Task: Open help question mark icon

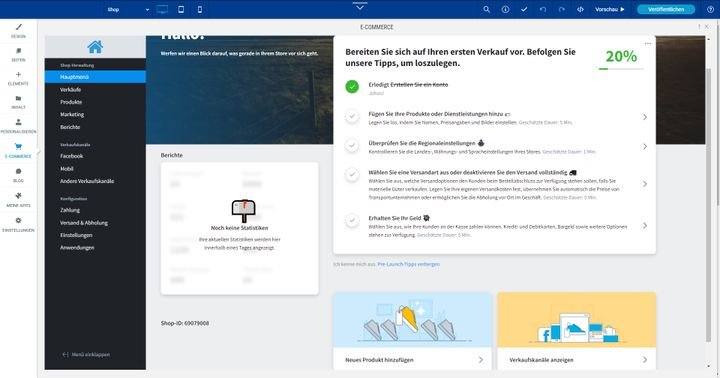Action: [710, 9]
